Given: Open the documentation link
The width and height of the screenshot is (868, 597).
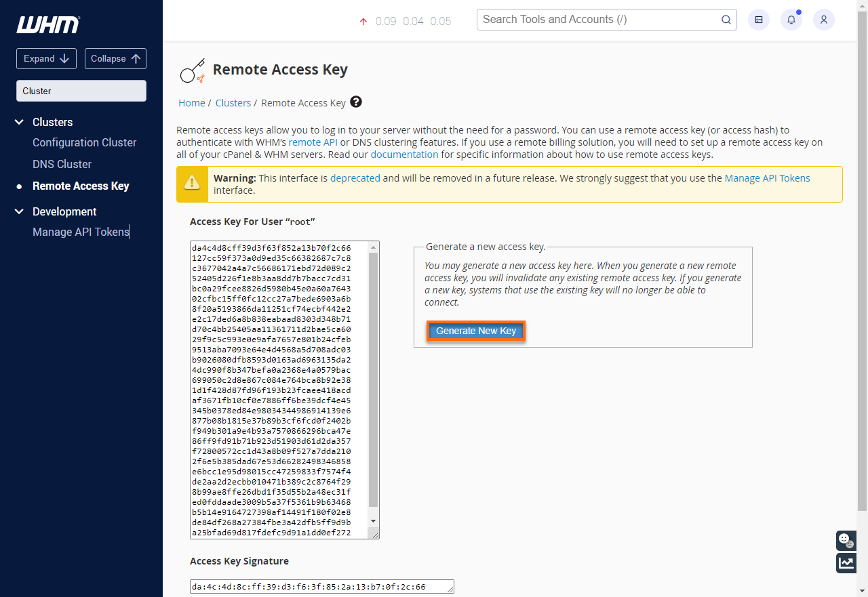Looking at the screenshot, I should pos(404,154).
